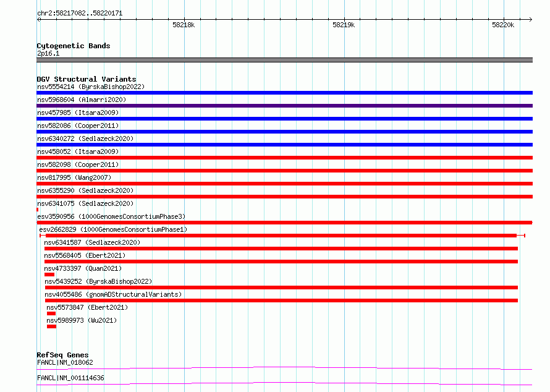Click the red bar under nsv4055486
This screenshot has width=550, height=392.
[x=281, y=300]
